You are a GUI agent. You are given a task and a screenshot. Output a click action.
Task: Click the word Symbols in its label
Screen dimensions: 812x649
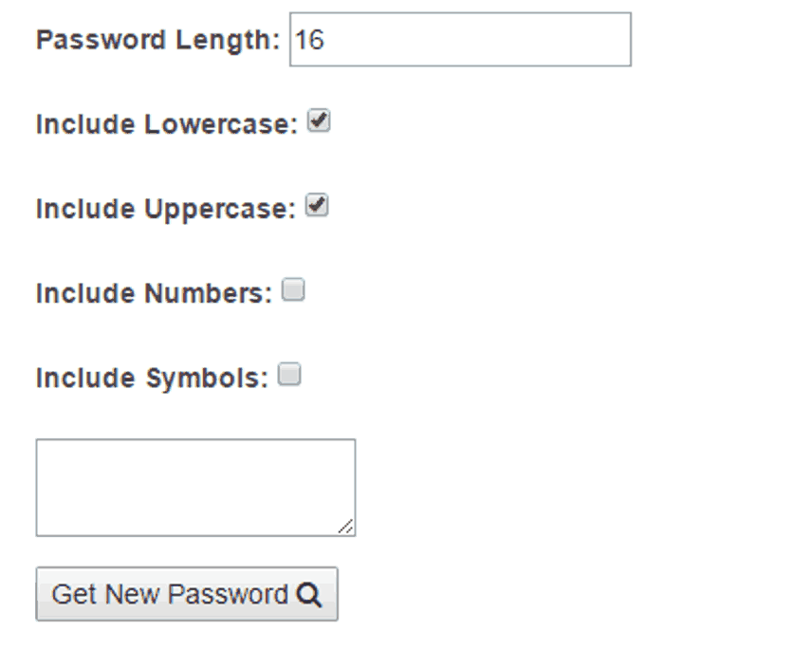pyautogui.click(x=207, y=378)
